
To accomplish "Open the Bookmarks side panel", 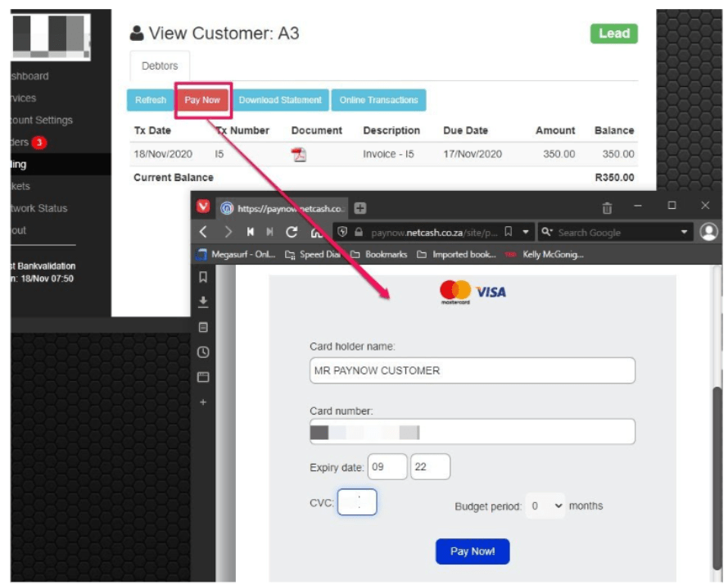I will point(203,278).
